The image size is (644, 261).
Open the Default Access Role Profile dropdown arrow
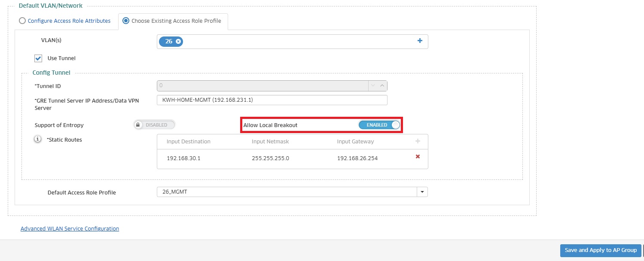click(x=422, y=192)
